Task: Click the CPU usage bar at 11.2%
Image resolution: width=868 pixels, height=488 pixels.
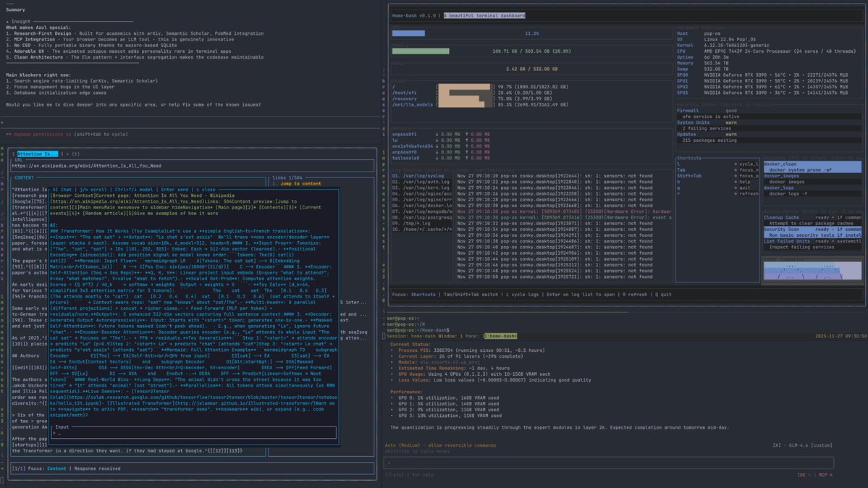Action: (408, 33)
